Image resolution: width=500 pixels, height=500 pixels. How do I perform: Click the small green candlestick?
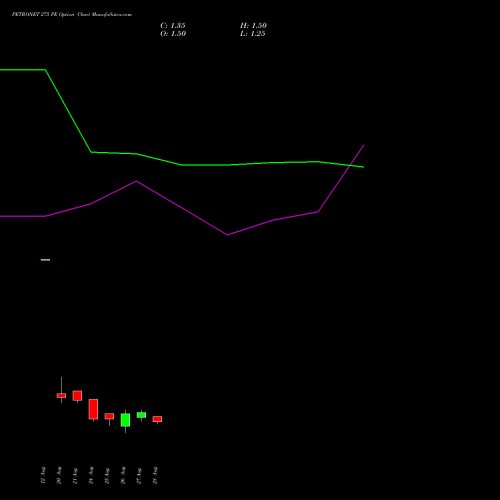(x=141, y=415)
